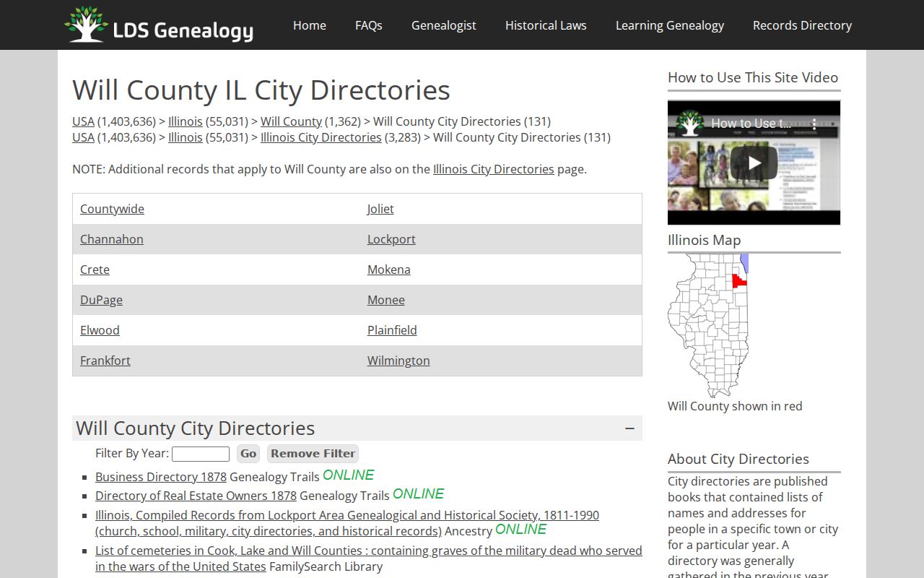The width and height of the screenshot is (924, 578).
Task: Click the Go filter button
Action: tap(248, 454)
